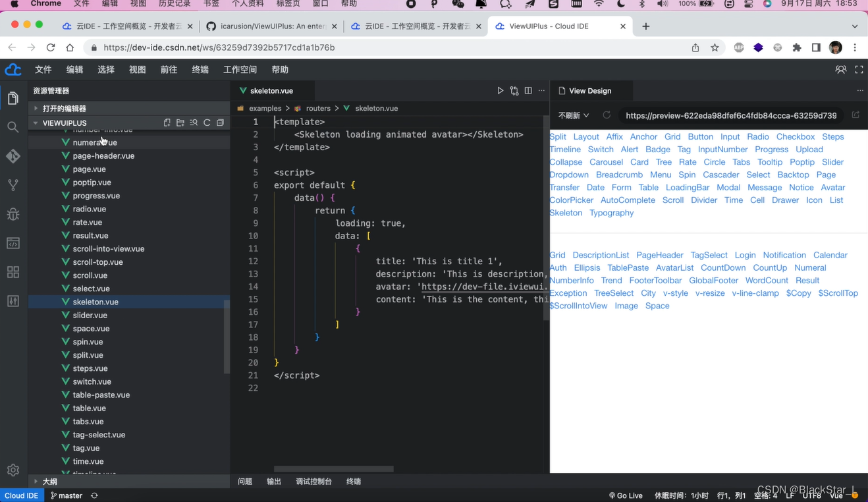The height and width of the screenshot is (502, 868).
Task: Click the PageHeader link in preview
Action: (660, 255)
